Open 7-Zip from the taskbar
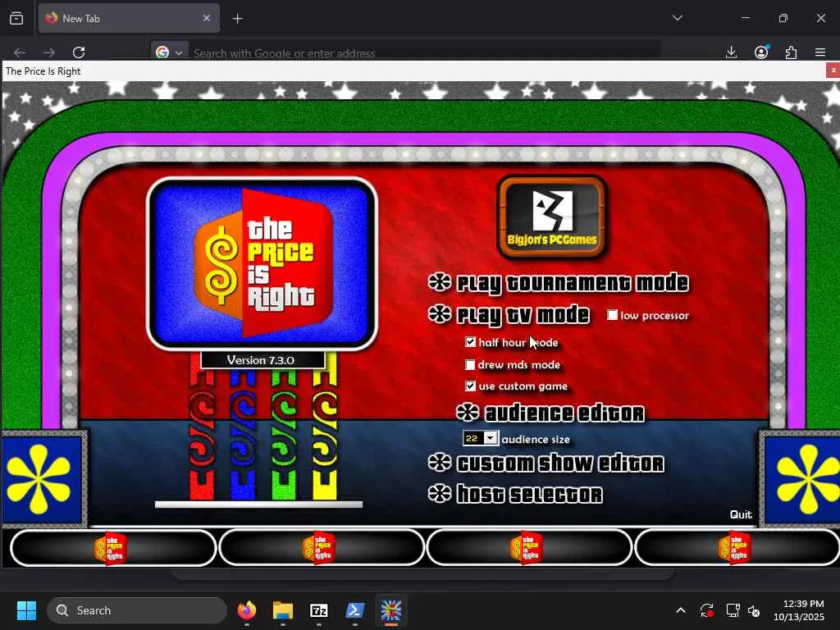The width and height of the screenshot is (840, 630). tap(319, 610)
